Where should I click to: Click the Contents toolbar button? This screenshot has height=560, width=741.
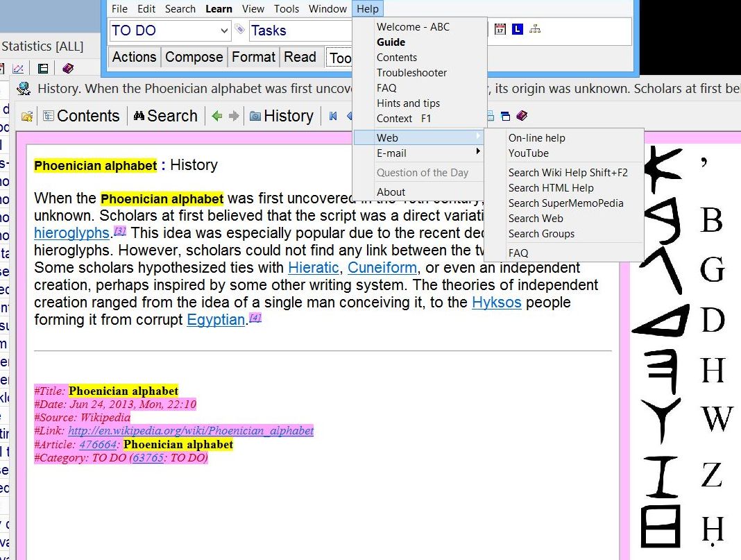click(x=81, y=116)
